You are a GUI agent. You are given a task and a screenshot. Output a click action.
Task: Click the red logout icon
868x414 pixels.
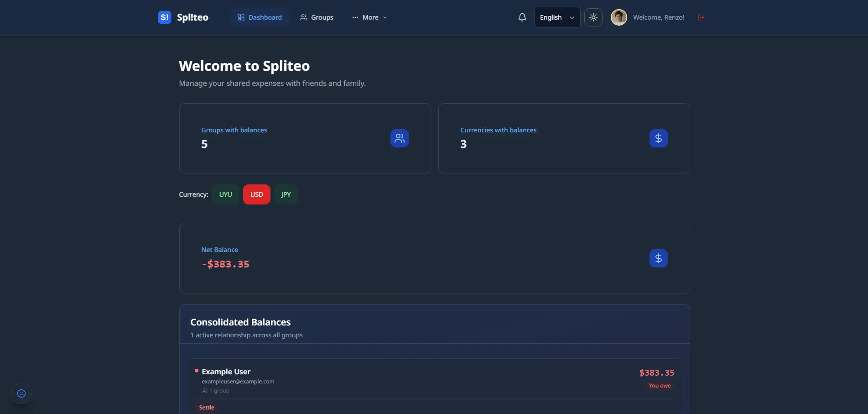tap(701, 17)
